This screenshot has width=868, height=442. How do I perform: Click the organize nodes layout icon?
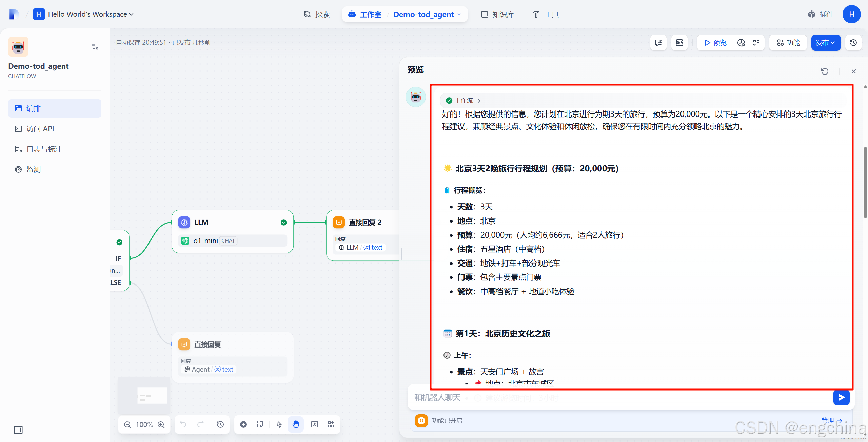[331, 424]
